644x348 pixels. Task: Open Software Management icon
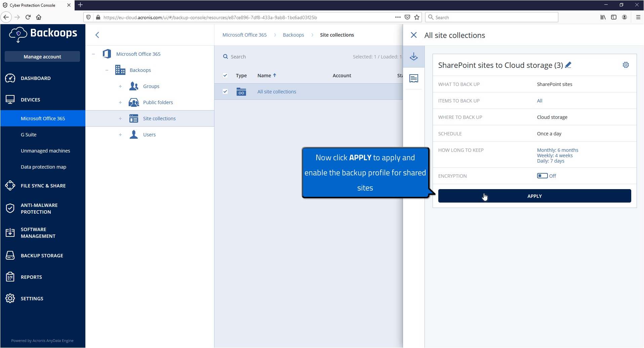(x=10, y=232)
